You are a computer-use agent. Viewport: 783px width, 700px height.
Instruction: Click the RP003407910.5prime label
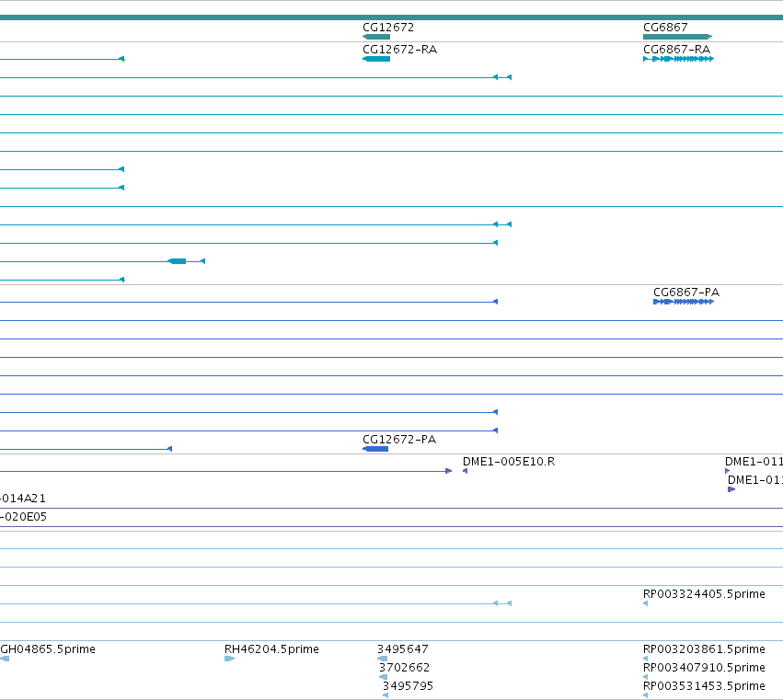704,668
